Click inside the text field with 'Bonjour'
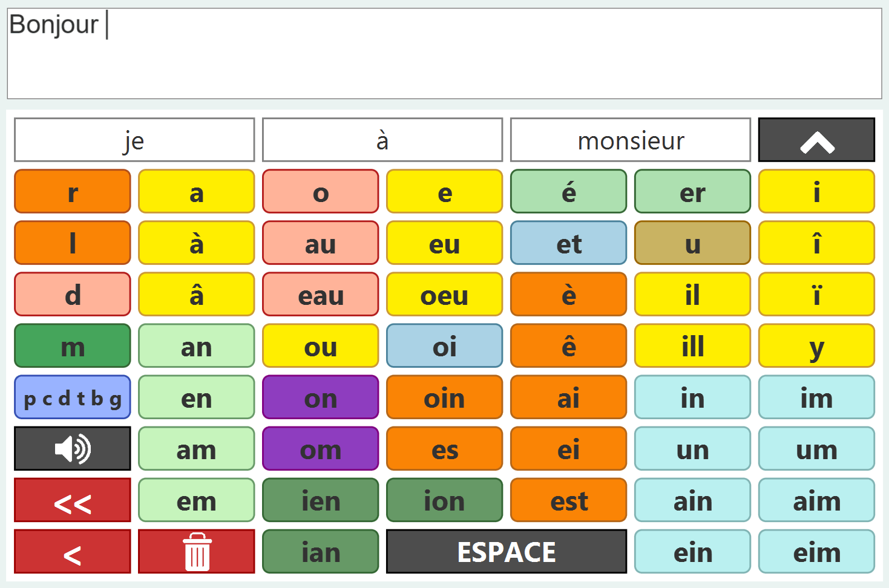The width and height of the screenshot is (889, 588). click(444, 53)
